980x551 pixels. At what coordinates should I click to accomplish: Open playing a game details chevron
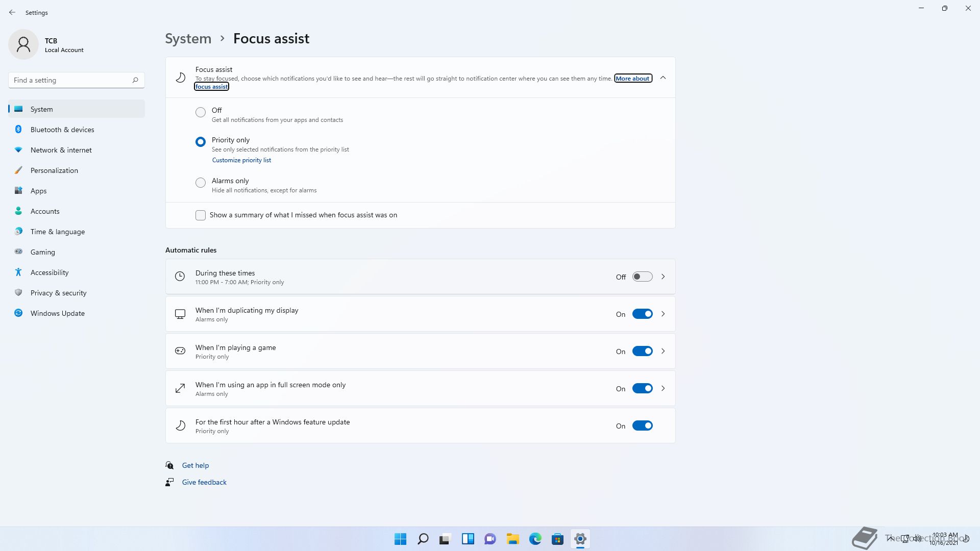click(x=663, y=351)
